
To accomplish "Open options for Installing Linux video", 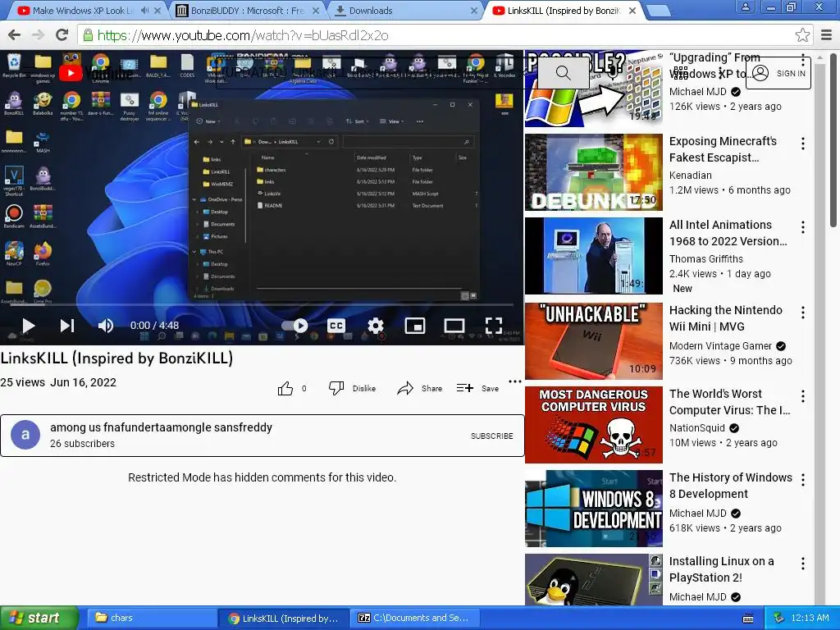I will tap(802, 564).
